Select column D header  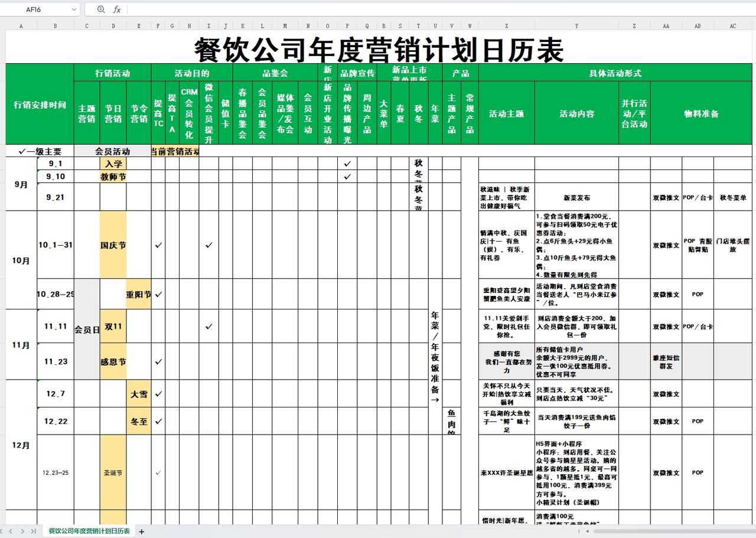113,25
